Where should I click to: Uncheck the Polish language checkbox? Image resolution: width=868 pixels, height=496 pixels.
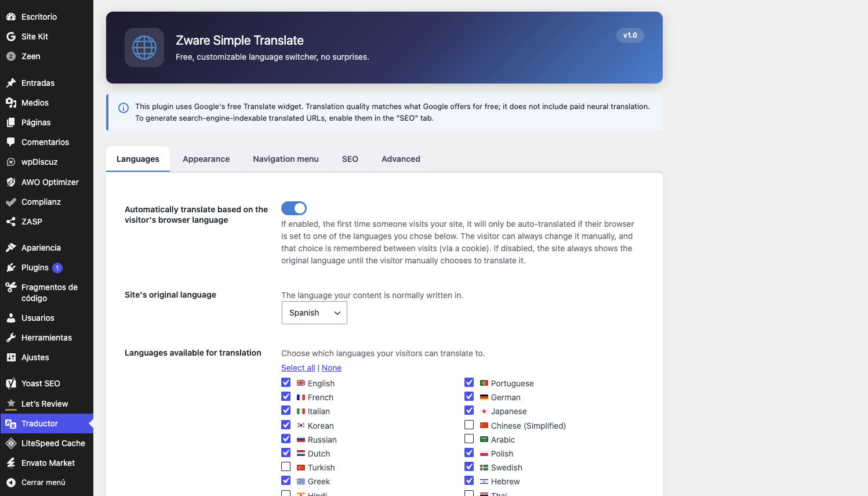(x=469, y=452)
